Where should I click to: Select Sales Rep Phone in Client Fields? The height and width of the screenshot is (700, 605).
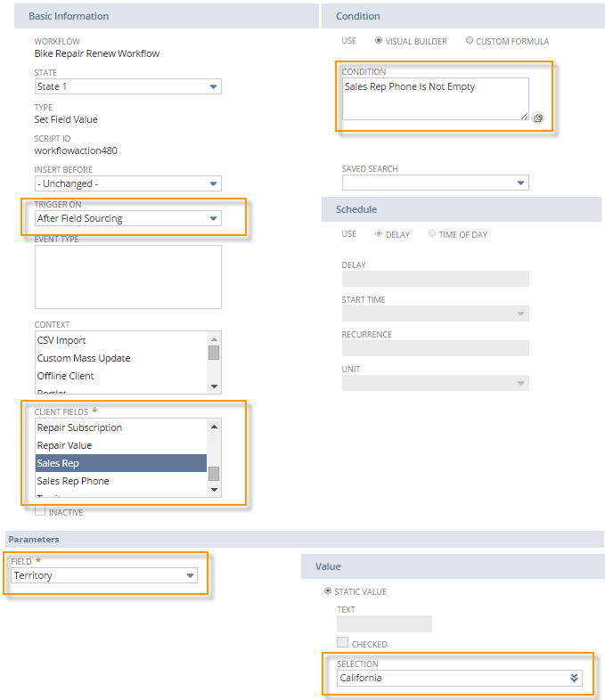tap(121, 481)
